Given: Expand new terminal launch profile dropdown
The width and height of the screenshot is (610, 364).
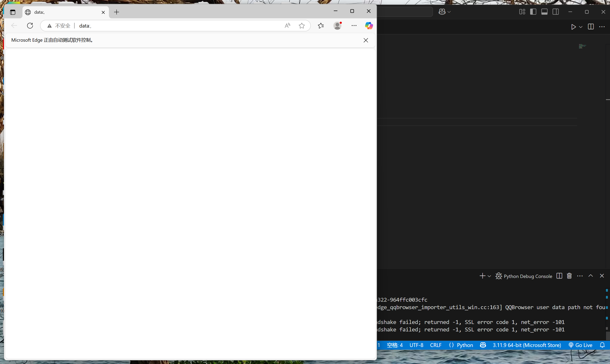Looking at the screenshot, I should [489, 276].
